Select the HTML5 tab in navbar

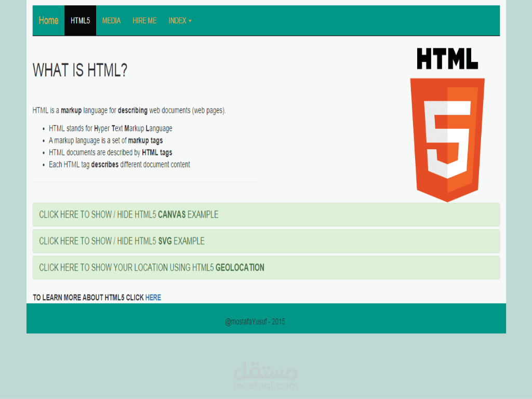(x=80, y=20)
